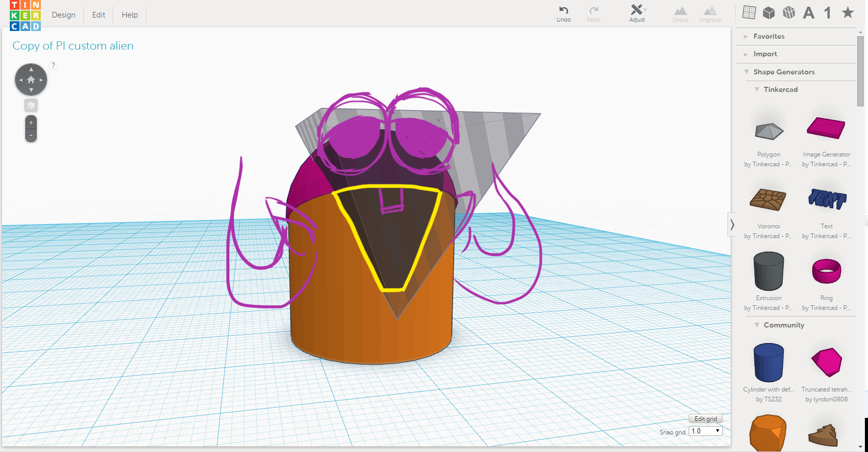Select the number 1 shapes icon

(x=828, y=12)
